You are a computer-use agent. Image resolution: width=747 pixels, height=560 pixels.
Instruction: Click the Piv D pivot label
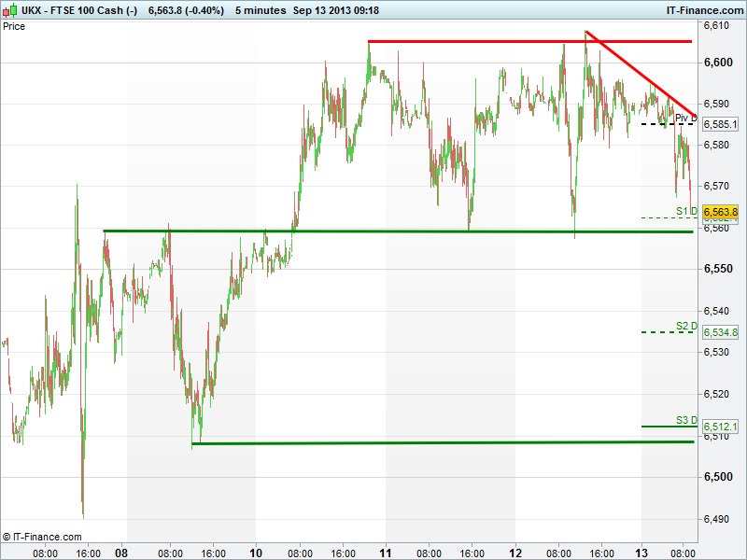[685, 118]
